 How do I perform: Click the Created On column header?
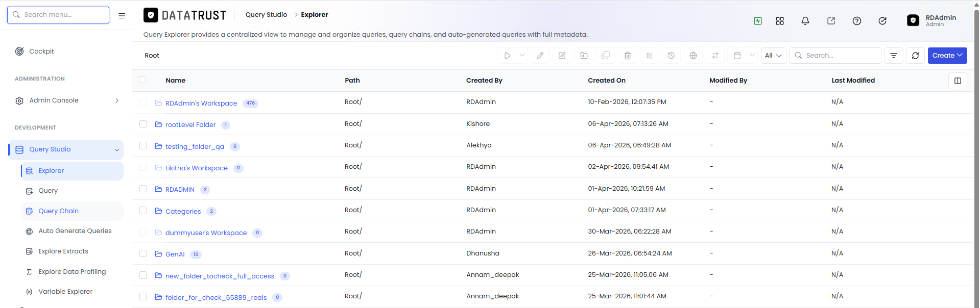point(607,81)
